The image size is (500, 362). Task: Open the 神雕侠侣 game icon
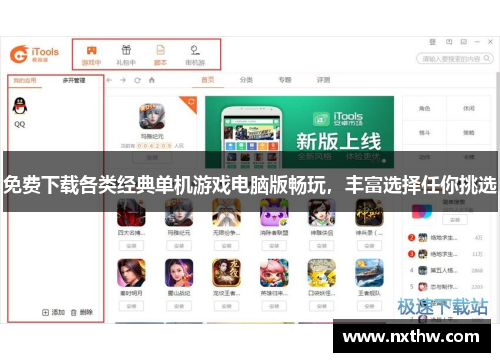[322, 213]
